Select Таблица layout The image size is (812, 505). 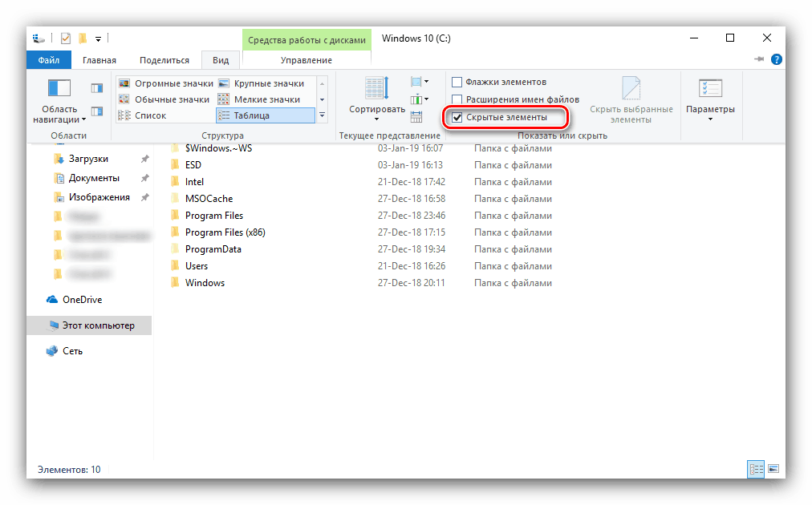tap(265, 115)
